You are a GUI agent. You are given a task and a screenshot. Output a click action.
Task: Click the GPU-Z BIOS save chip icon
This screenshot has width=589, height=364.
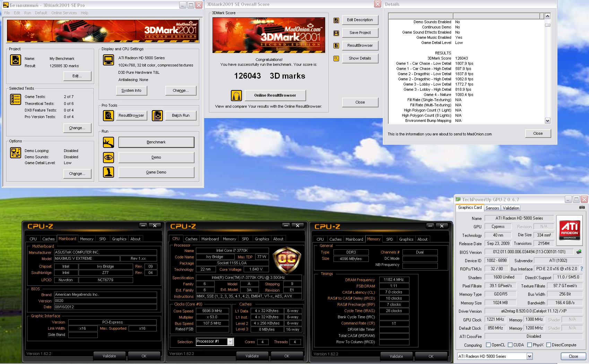579,252
